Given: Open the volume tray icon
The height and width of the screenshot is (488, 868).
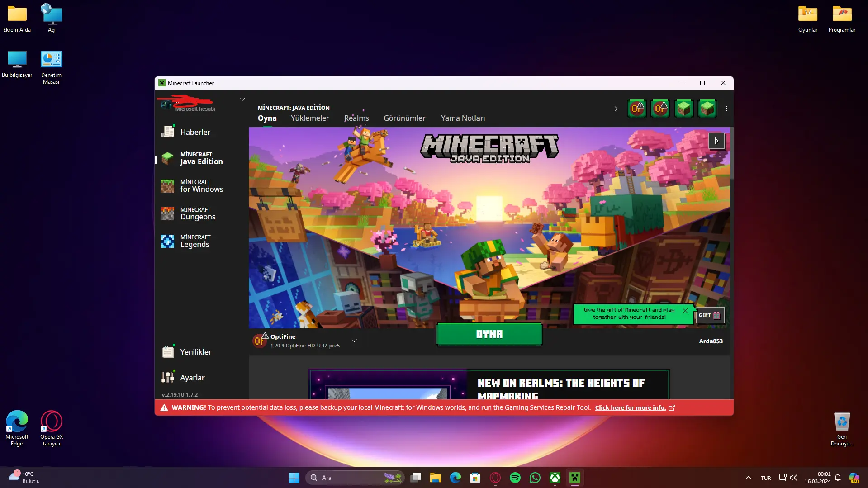Looking at the screenshot, I should pyautogui.click(x=794, y=478).
